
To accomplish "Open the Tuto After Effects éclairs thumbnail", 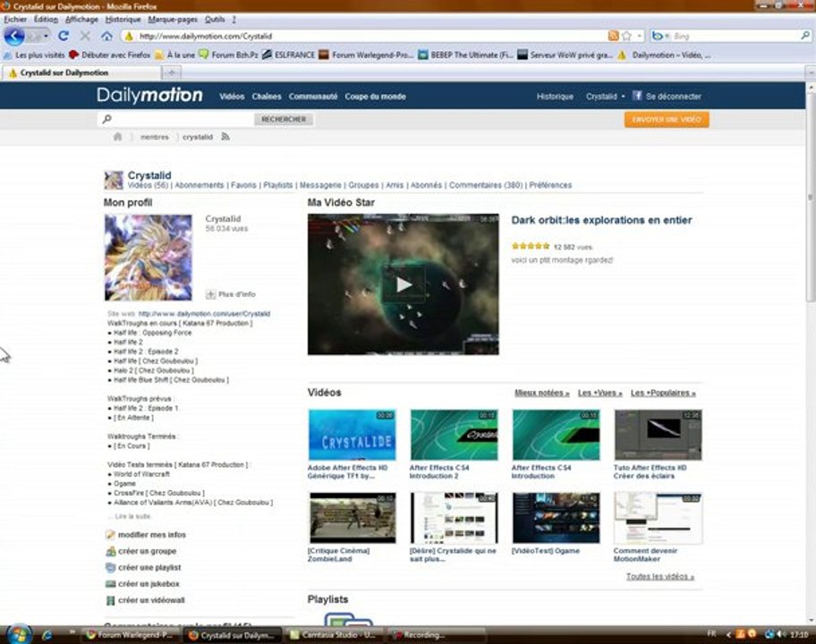I will 658,435.
